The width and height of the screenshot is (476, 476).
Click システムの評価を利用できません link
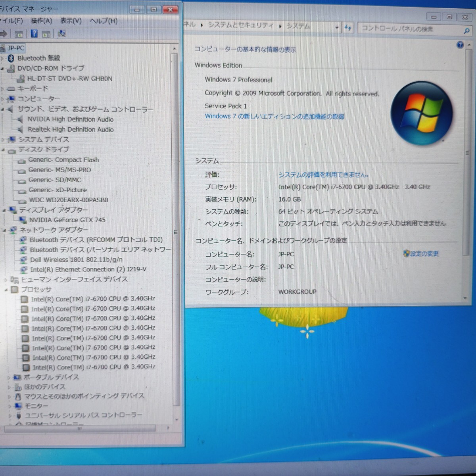coord(323,175)
